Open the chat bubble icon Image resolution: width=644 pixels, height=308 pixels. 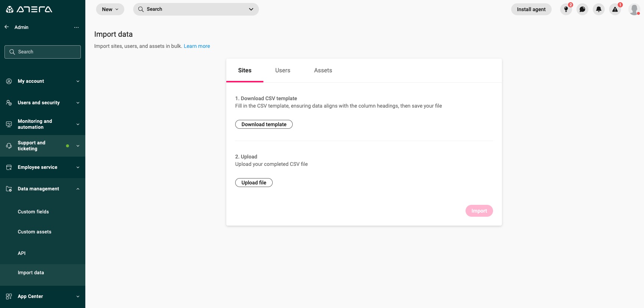(582, 9)
